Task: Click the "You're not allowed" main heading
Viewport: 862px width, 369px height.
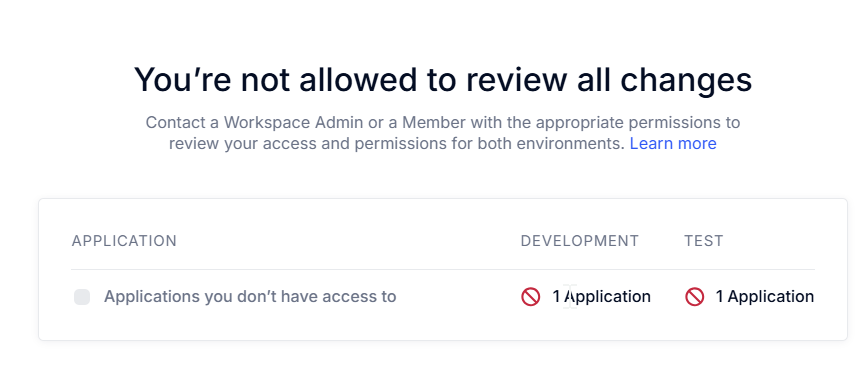Action: (443, 80)
